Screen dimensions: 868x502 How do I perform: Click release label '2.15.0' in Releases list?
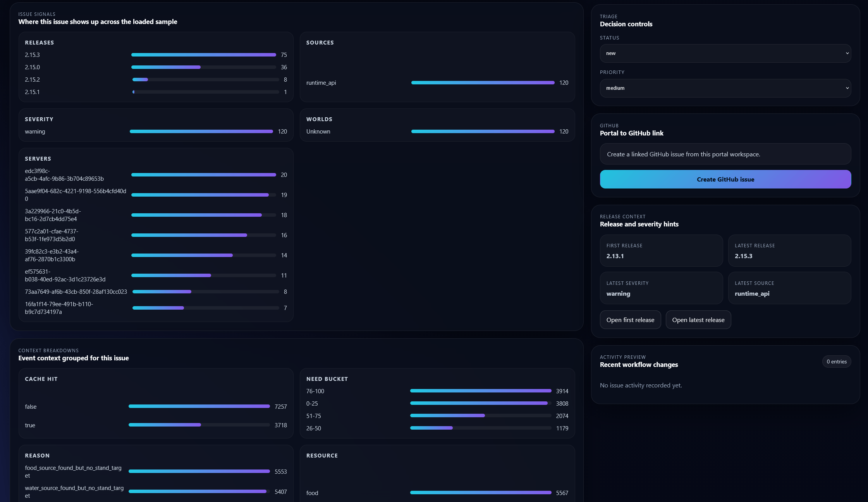coord(32,67)
